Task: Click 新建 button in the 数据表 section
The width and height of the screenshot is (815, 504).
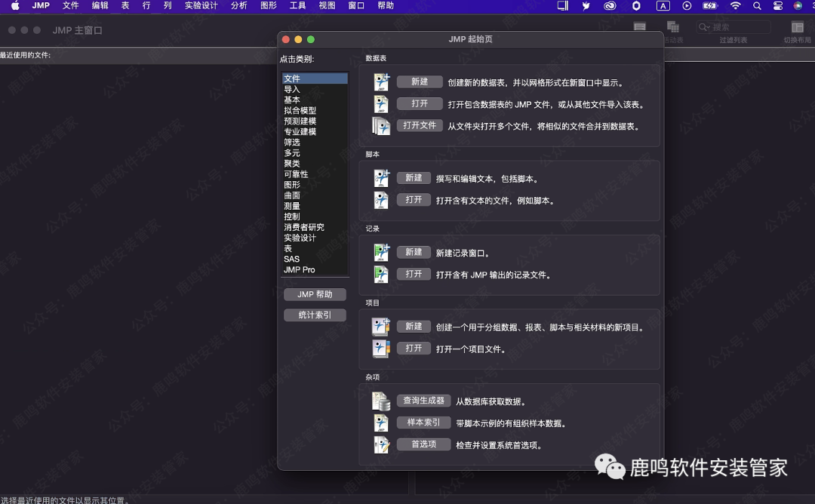Action: click(420, 81)
